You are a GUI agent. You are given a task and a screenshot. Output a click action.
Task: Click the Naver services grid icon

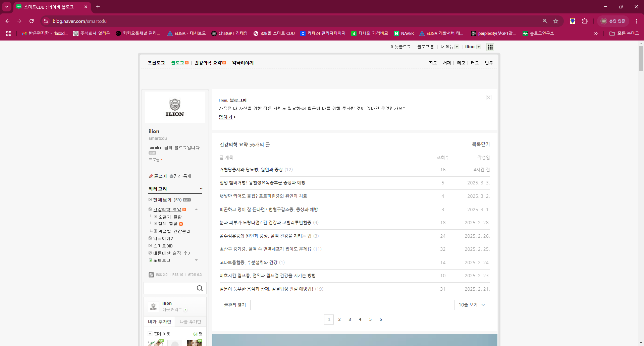tap(490, 47)
